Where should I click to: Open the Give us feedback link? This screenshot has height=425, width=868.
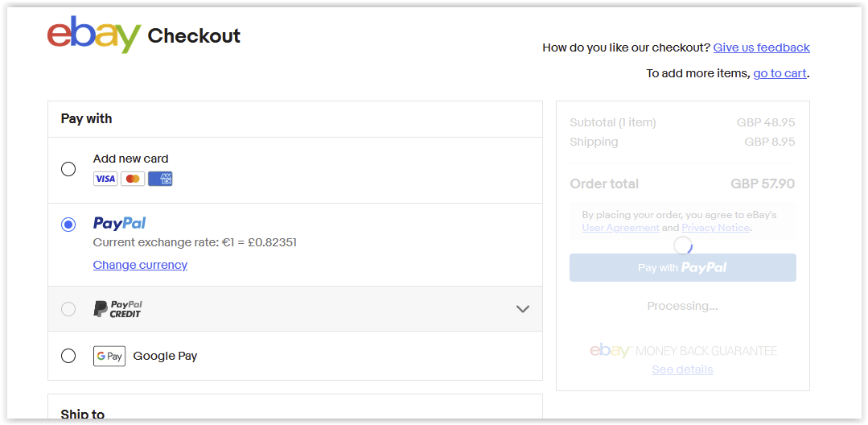pos(761,47)
